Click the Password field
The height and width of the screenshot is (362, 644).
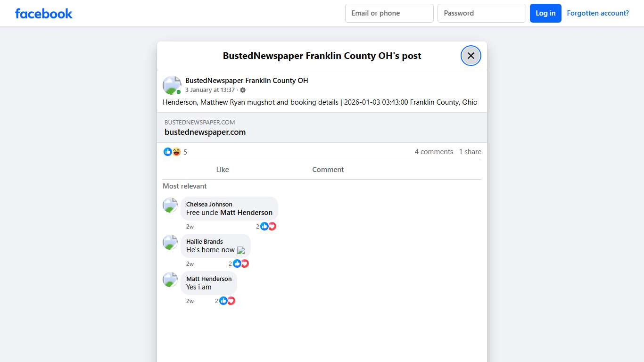pos(481,13)
